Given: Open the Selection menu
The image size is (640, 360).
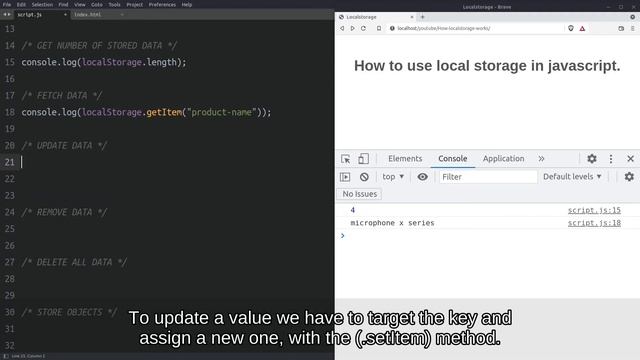Looking at the screenshot, I should pos(42,4).
